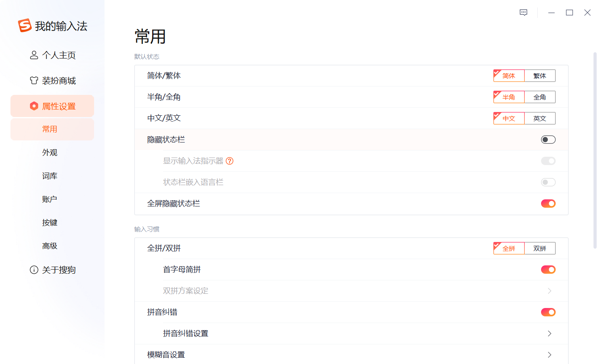Select 中文 default language option
The height and width of the screenshot is (364, 600).
[x=509, y=118]
